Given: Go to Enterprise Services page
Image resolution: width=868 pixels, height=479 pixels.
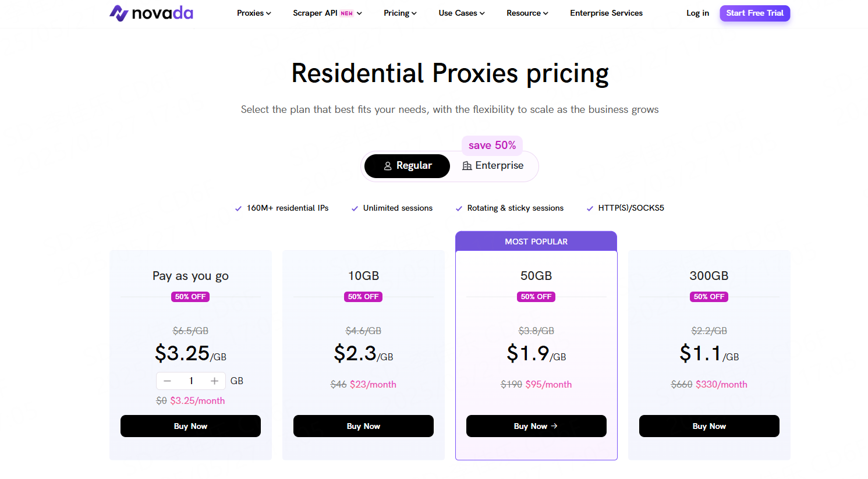Looking at the screenshot, I should click(606, 13).
